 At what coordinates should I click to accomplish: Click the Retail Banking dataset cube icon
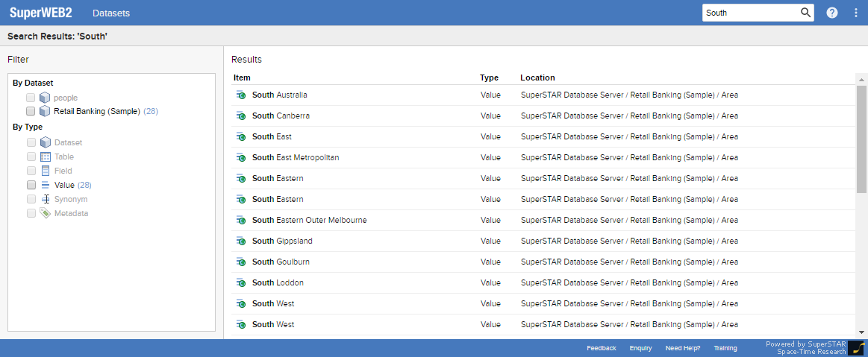[x=45, y=111]
